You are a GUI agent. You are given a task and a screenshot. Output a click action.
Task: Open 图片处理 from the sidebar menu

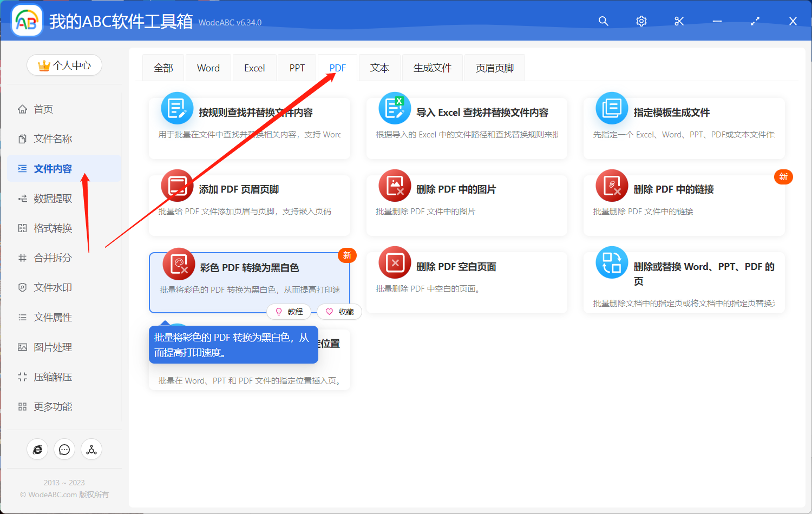click(52, 347)
